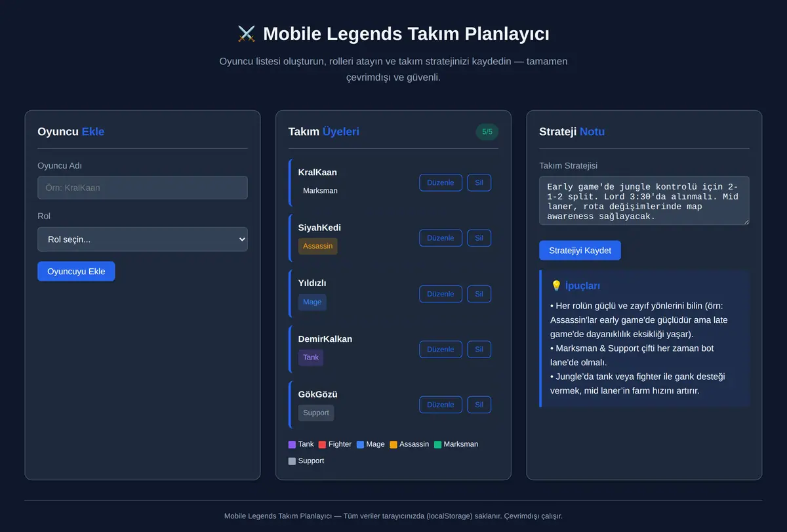This screenshot has width=787, height=532.
Task: Click the Support role badge on GökGözü
Action: [x=316, y=413]
